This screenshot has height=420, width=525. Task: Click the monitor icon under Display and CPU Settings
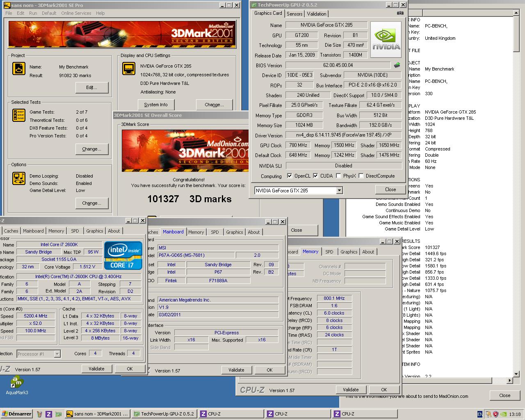[129, 68]
